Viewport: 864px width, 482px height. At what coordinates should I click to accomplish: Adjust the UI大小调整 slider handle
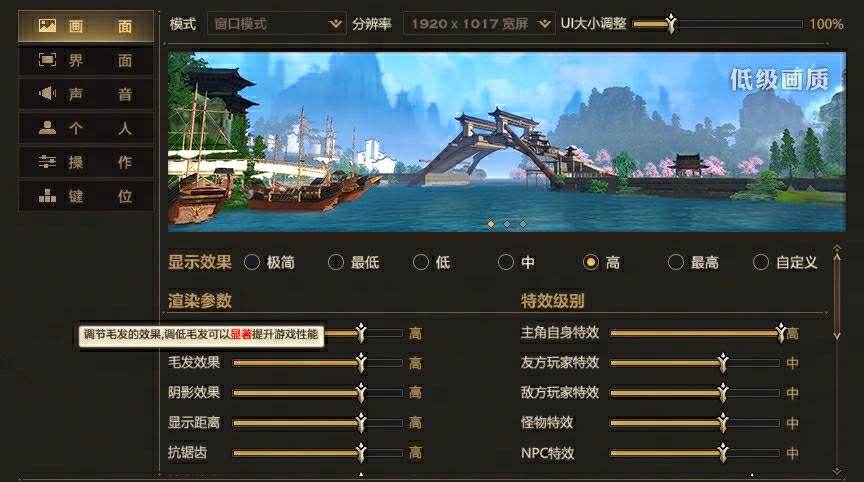[671, 24]
